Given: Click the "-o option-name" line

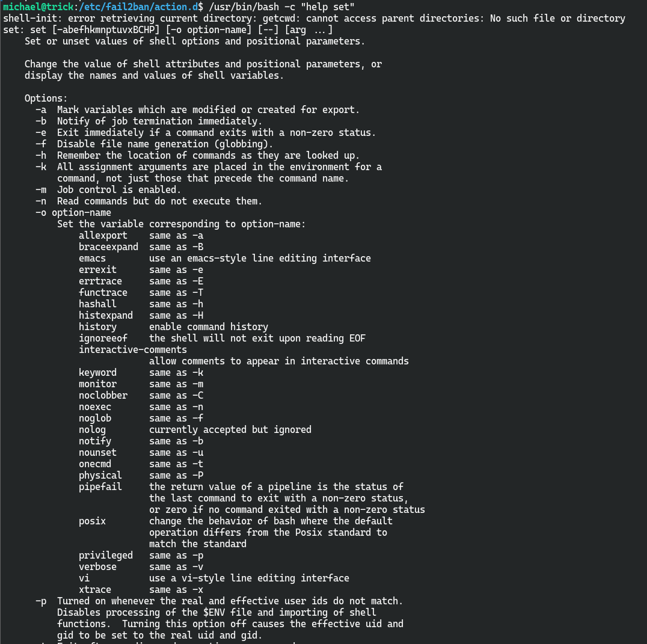Looking at the screenshot, I should [73, 212].
